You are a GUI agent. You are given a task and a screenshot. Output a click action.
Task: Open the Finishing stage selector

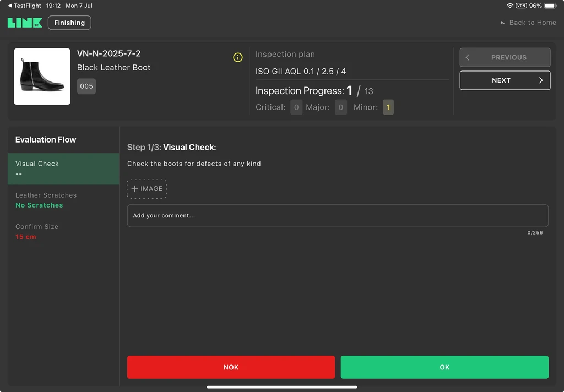(69, 23)
